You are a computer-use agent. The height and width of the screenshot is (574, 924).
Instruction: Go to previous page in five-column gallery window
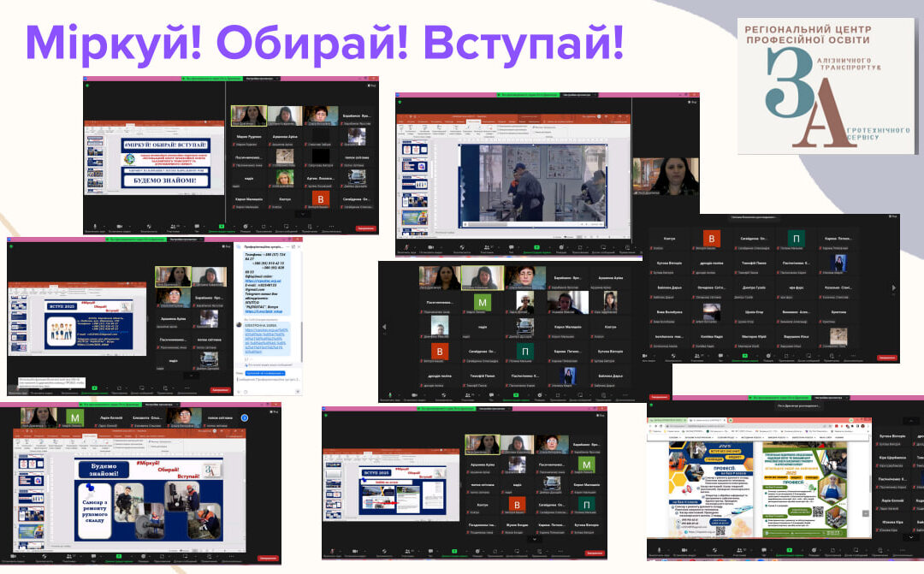pos(385,327)
